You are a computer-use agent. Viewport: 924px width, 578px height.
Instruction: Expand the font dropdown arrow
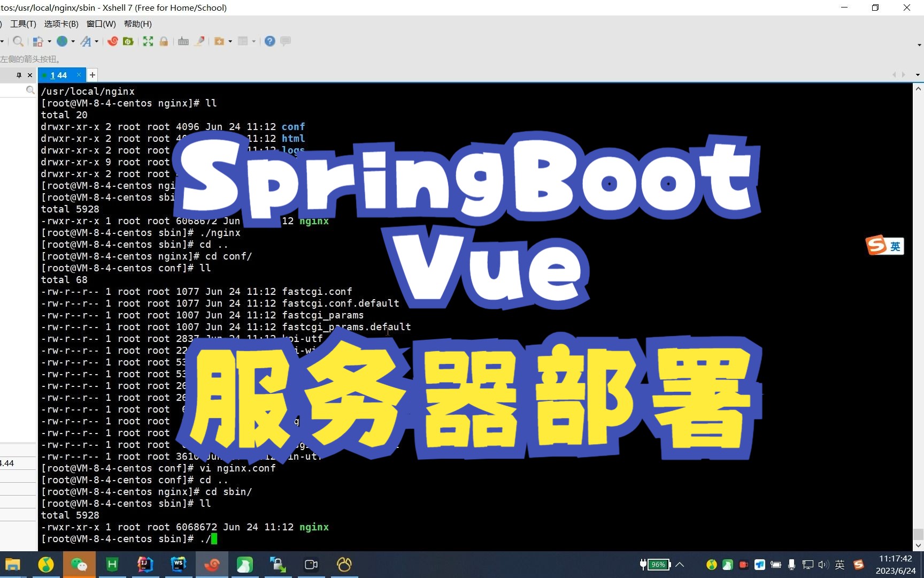(97, 41)
